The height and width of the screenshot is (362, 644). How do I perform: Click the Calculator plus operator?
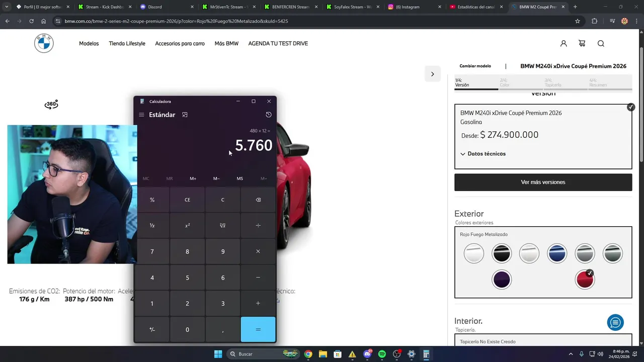(258, 303)
